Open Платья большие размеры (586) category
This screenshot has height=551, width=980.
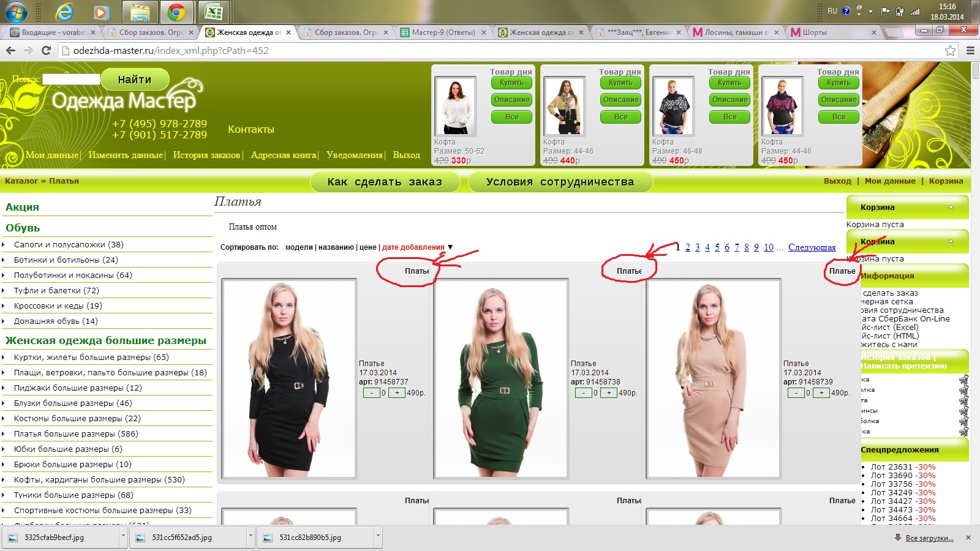[x=76, y=433]
